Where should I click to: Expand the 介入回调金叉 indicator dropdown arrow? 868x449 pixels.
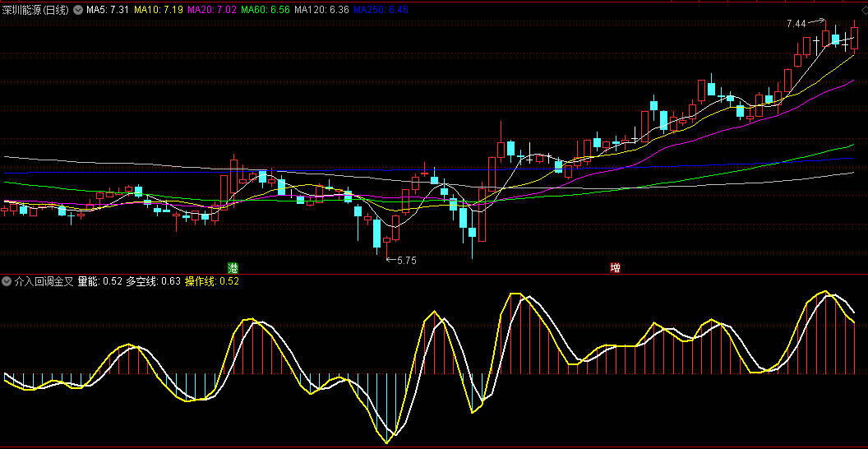point(7,281)
